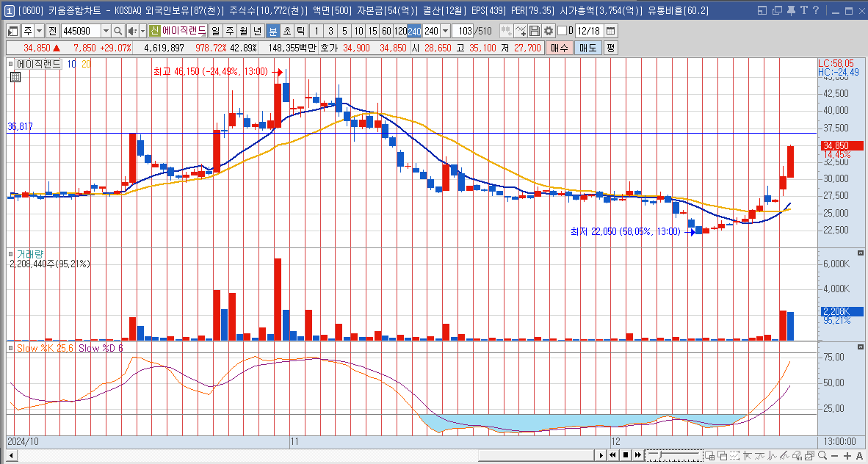Click the pin window icon in title bar
The image size is (868, 464).
[790, 10]
